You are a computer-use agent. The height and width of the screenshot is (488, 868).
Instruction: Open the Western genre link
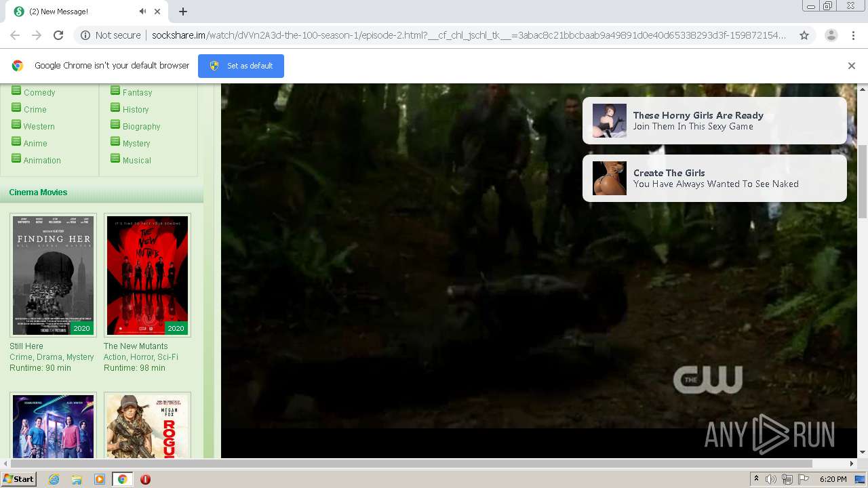tap(39, 127)
